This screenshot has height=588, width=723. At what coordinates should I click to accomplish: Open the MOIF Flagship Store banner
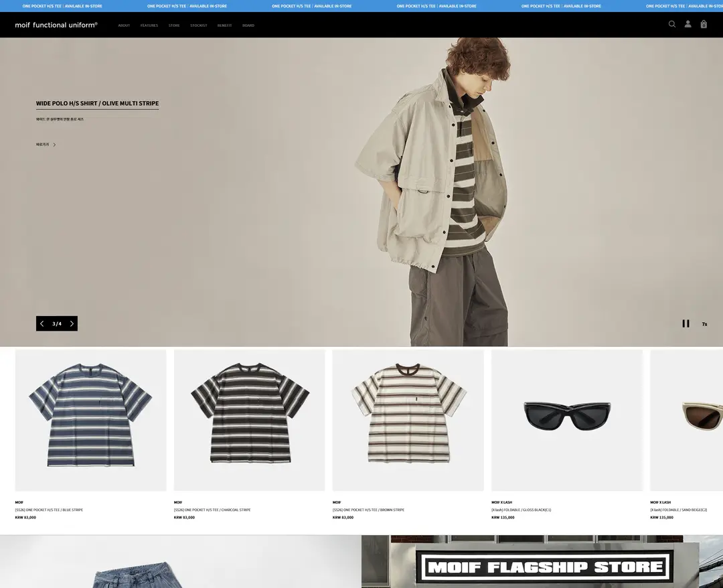point(542,562)
